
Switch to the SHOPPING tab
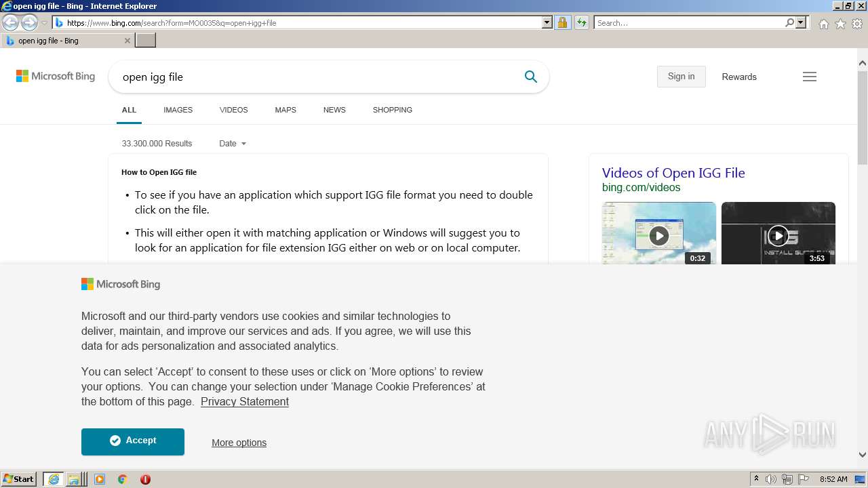tap(393, 110)
